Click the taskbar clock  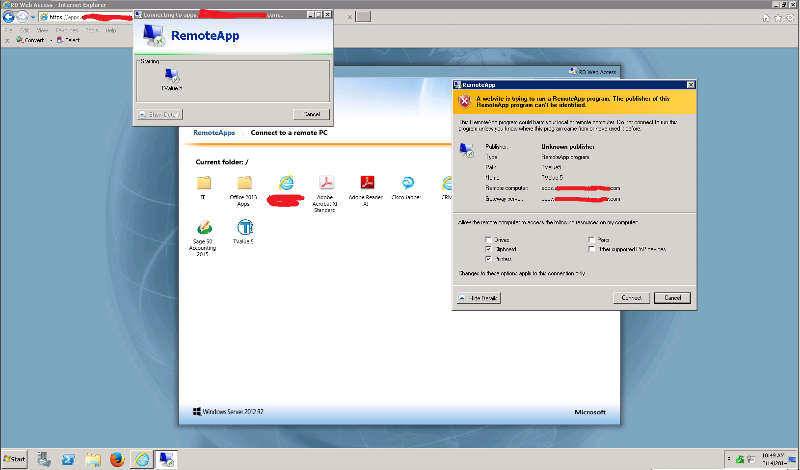coord(773,459)
